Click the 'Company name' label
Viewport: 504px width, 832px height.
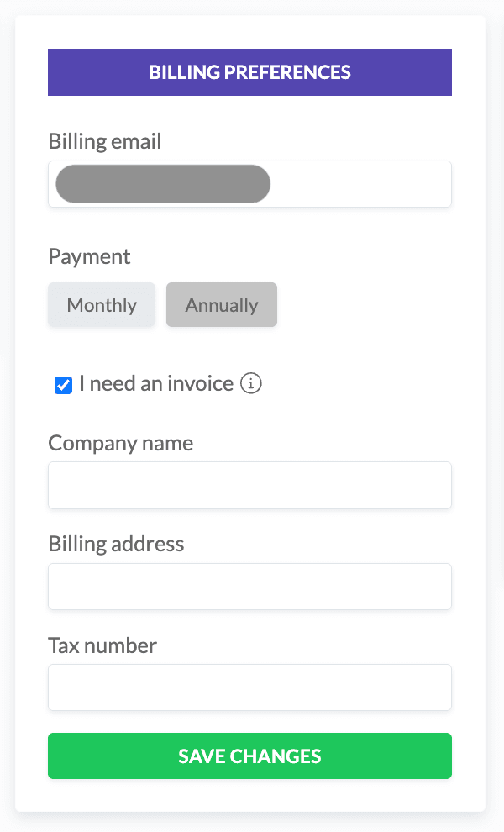pos(120,443)
